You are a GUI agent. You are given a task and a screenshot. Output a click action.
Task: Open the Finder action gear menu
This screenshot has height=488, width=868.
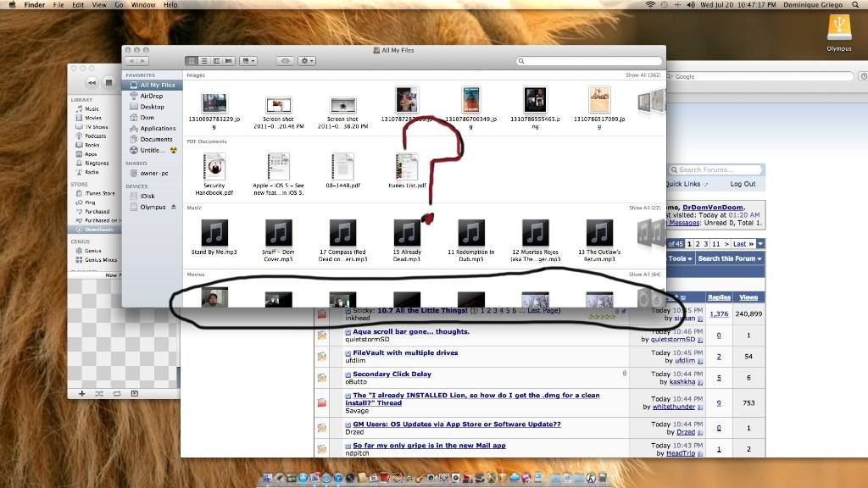[306, 61]
